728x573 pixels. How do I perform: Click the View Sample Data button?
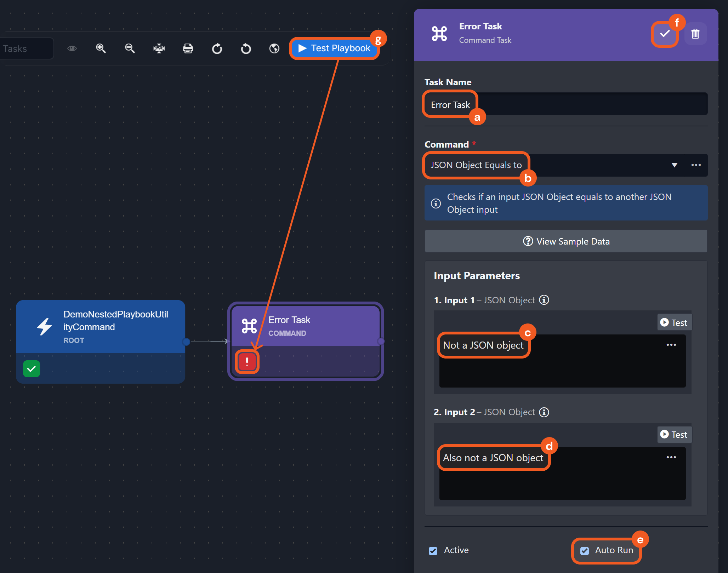[x=566, y=241]
